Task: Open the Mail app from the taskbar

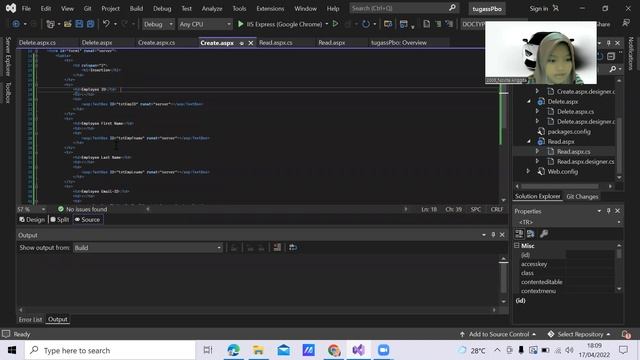Action: tap(284, 350)
